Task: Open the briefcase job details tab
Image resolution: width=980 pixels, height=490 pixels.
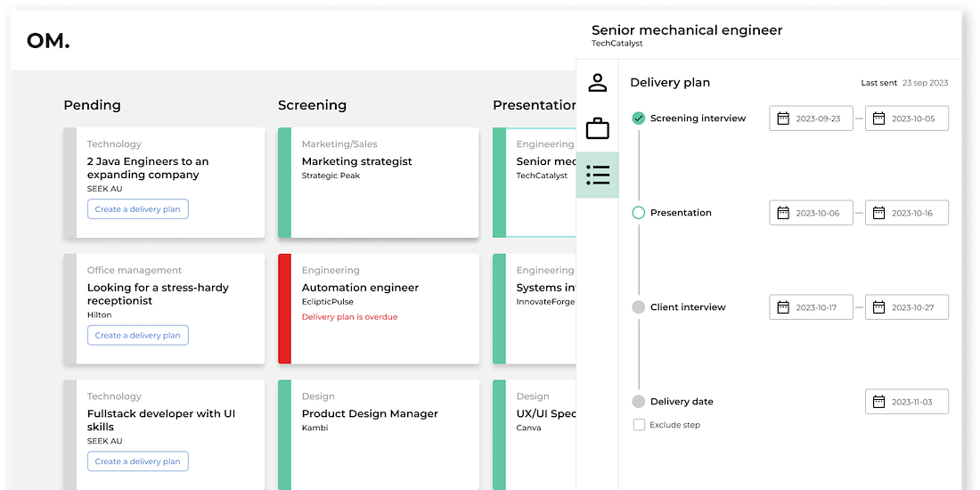Action: 598,129
